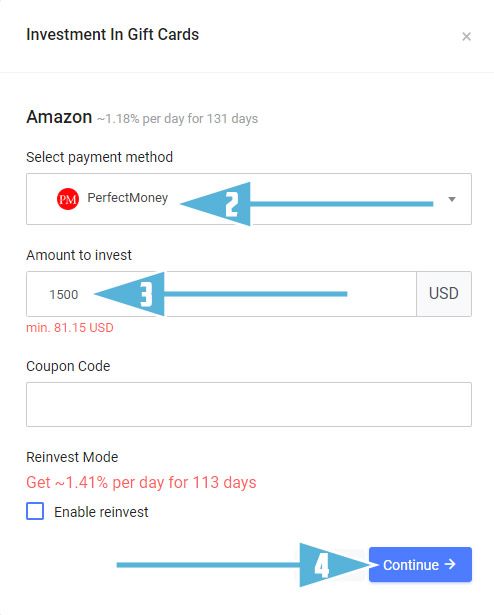
Task: Click the blue annotation arrow numbered 4
Action: click(x=247, y=565)
